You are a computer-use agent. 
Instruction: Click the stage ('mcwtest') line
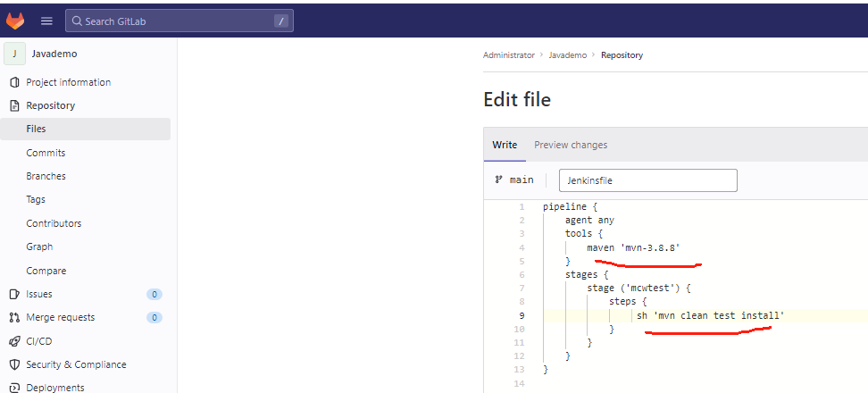point(638,288)
